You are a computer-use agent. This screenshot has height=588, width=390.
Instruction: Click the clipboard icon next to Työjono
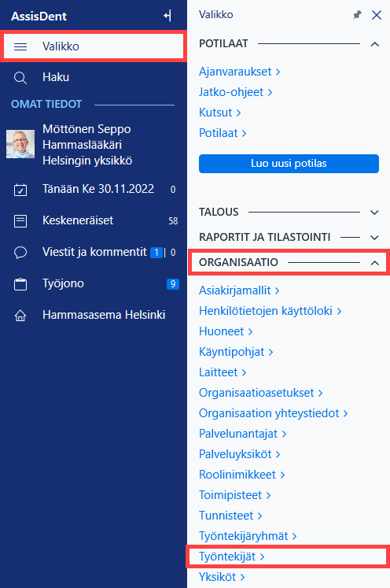click(x=20, y=284)
